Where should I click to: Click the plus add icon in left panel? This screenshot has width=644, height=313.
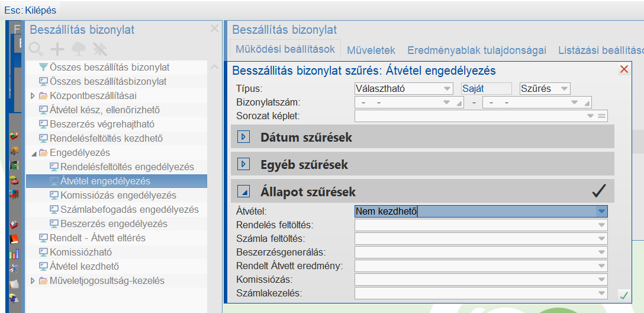click(x=57, y=49)
